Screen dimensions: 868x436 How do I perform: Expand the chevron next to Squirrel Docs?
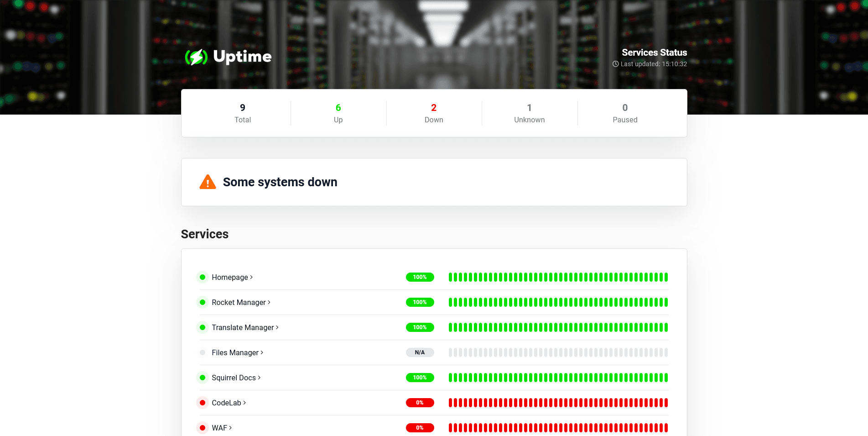[259, 378]
